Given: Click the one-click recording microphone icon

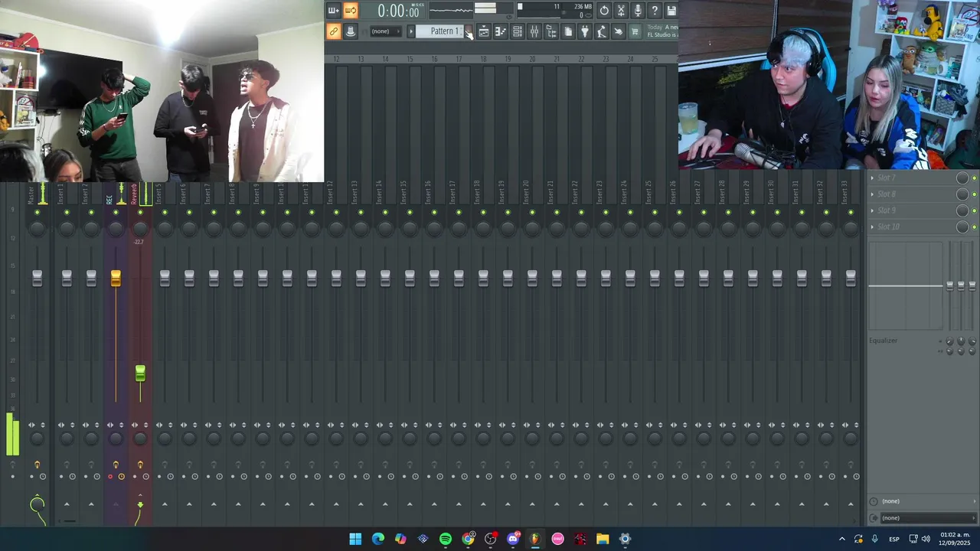Looking at the screenshot, I should 638,11.
